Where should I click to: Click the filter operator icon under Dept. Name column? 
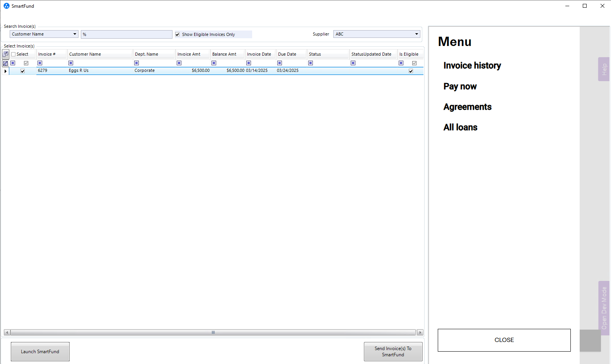coord(137,63)
